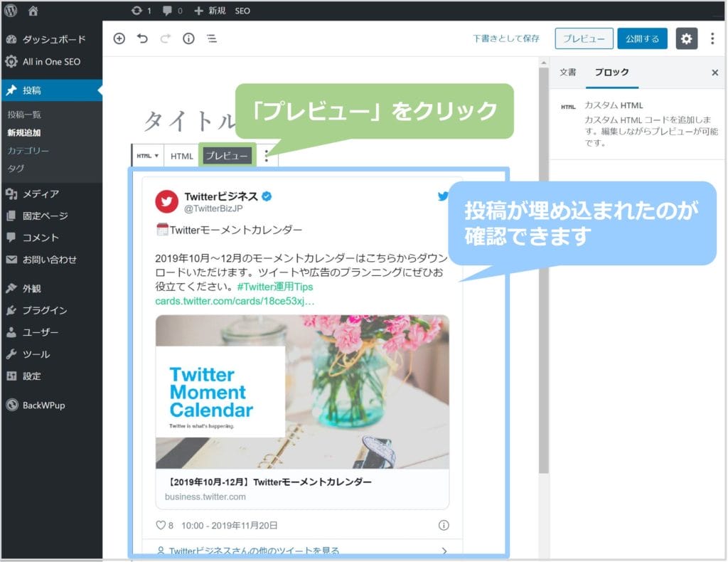This screenshot has width=728, height=562.
Task: Click the business.twitter.com card domain
Action: click(205, 497)
